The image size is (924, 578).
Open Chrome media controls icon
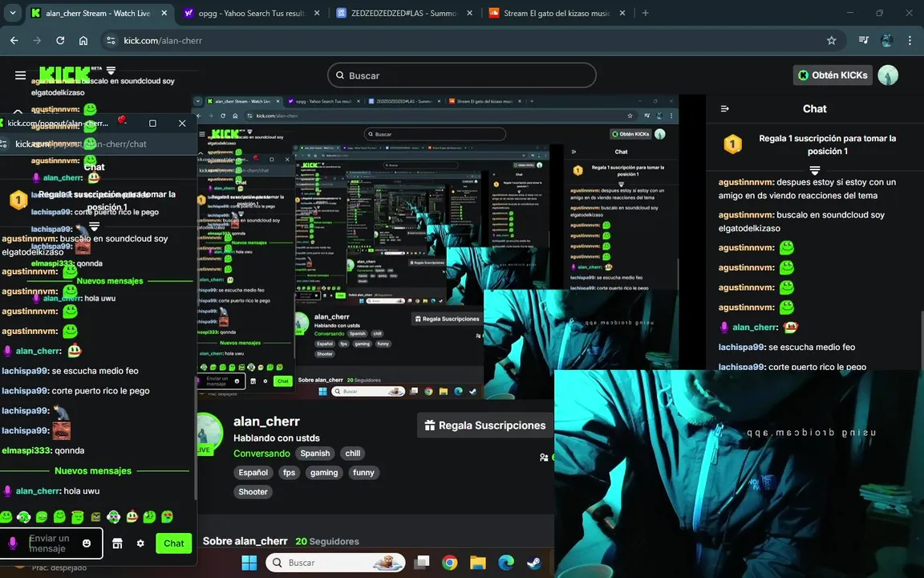click(863, 41)
